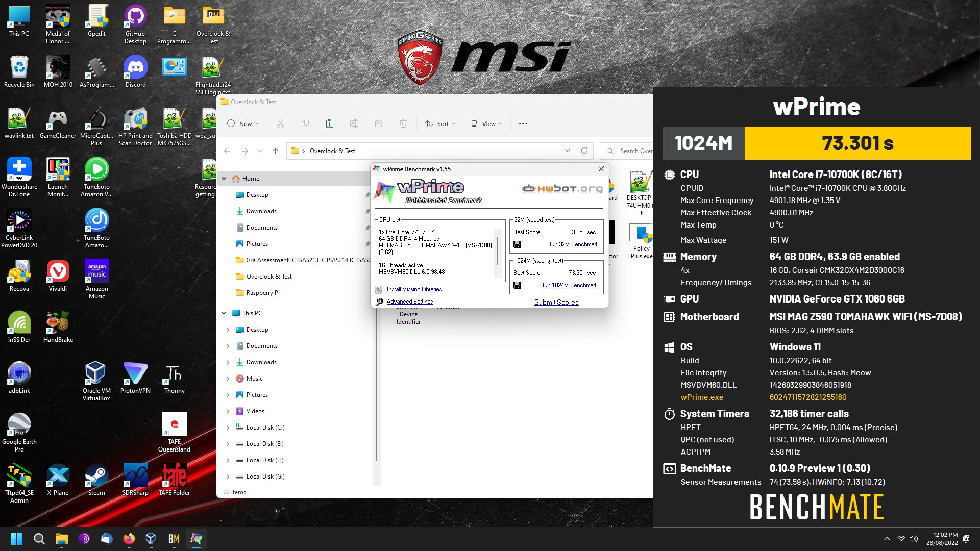Viewport: 980px width, 551px height.
Task: Select the Policy Plus.exe file
Action: [641, 241]
